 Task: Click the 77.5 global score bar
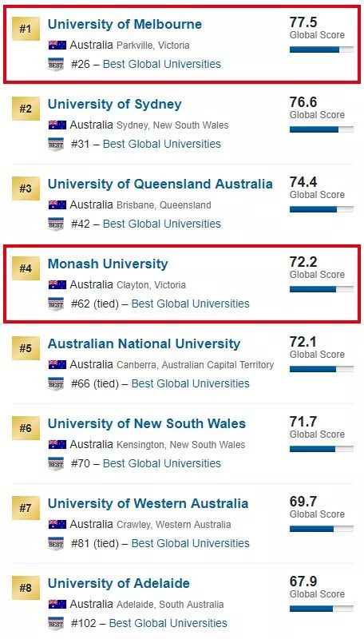(x=322, y=50)
